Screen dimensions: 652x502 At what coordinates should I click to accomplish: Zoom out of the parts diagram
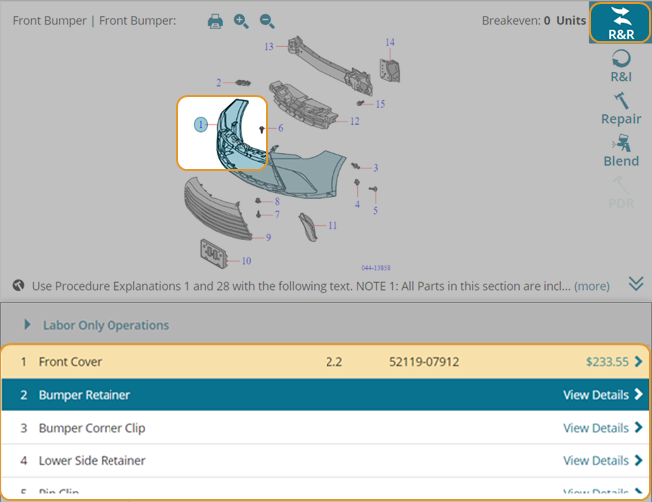click(267, 21)
